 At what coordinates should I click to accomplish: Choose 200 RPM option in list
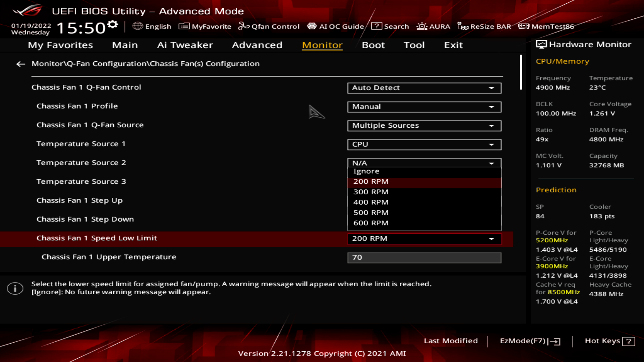point(424,182)
